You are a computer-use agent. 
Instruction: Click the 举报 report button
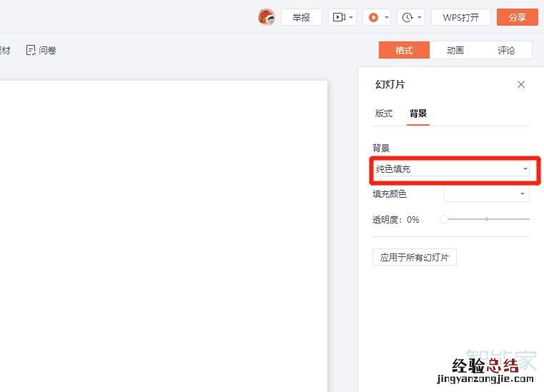pyautogui.click(x=301, y=17)
